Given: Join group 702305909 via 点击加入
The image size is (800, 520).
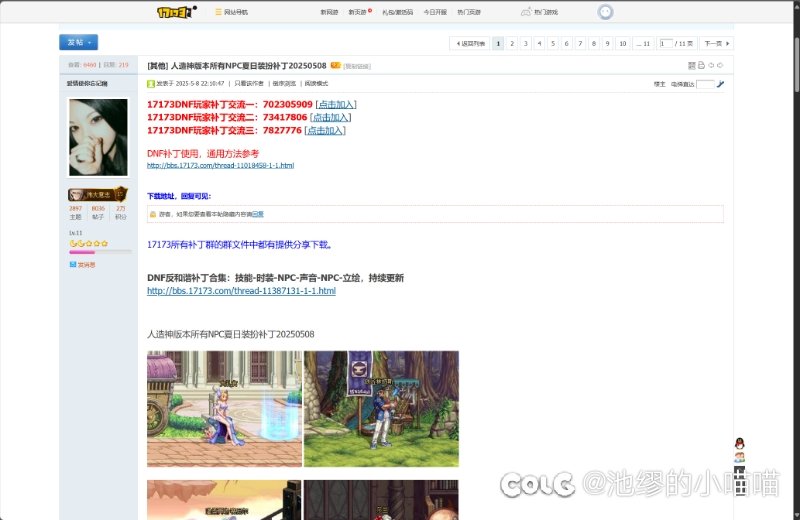Looking at the screenshot, I should pos(336,104).
